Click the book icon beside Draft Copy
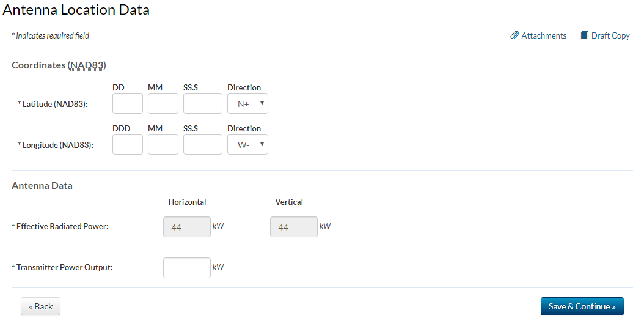 click(585, 35)
